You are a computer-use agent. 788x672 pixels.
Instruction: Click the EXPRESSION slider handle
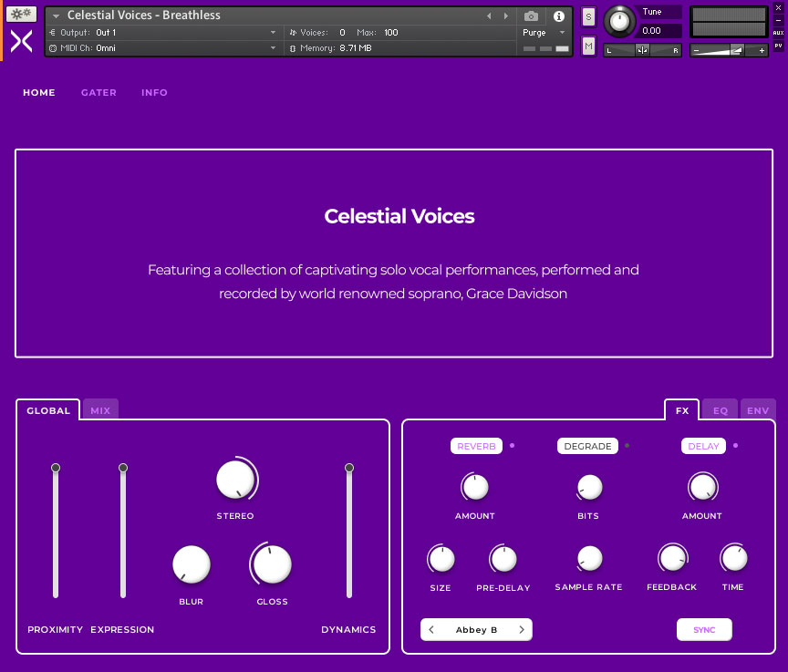tap(123, 468)
